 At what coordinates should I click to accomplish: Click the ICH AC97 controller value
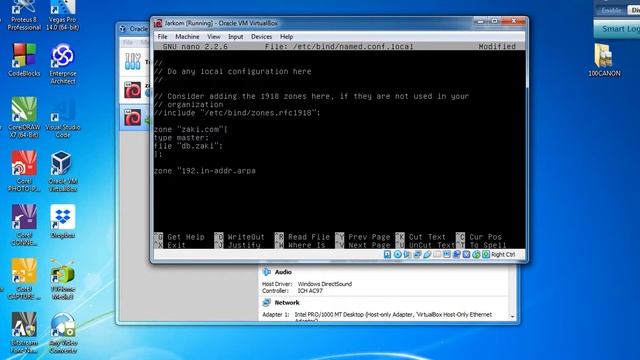pos(310,291)
